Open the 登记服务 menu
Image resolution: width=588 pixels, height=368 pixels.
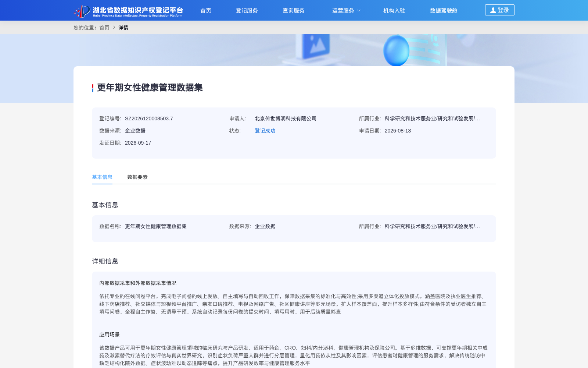pyautogui.click(x=247, y=11)
